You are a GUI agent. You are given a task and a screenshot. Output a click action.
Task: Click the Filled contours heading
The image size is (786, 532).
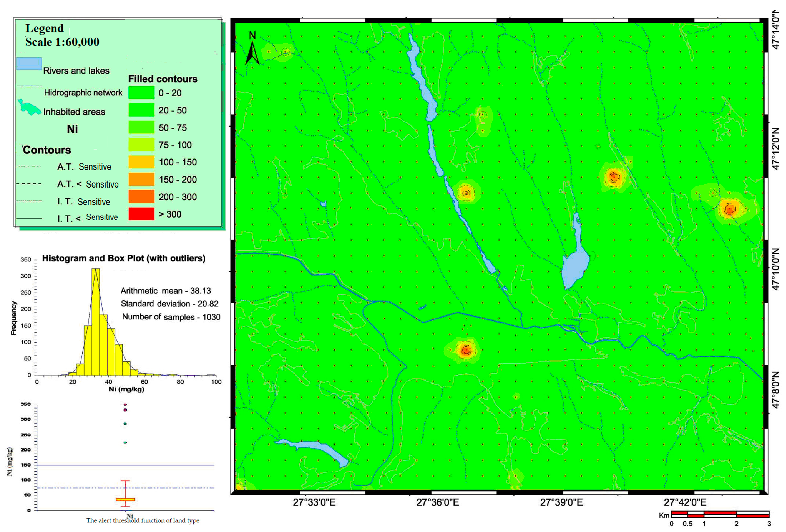pos(163,79)
